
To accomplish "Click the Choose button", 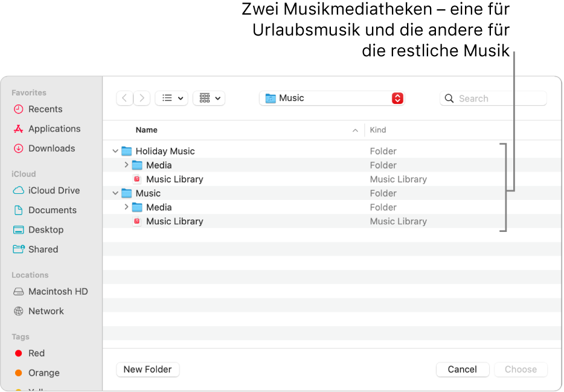I will point(521,369).
